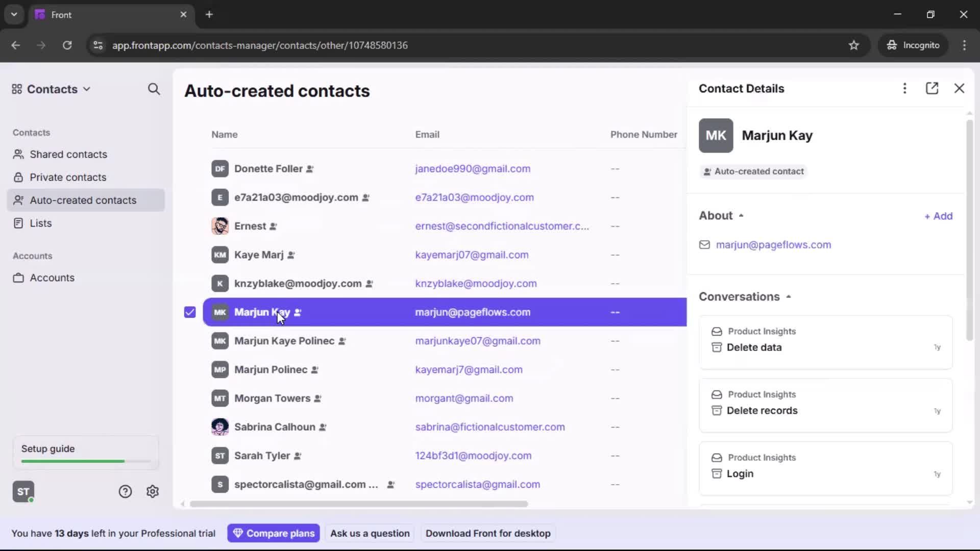Open marjun@pageflows.com email link
Image resolution: width=980 pixels, height=551 pixels.
[x=774, y=245]
